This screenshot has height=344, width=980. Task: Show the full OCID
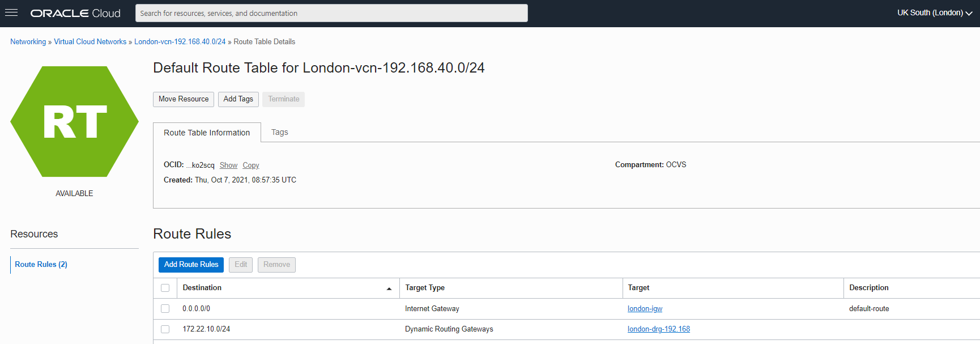coord(229,165)
